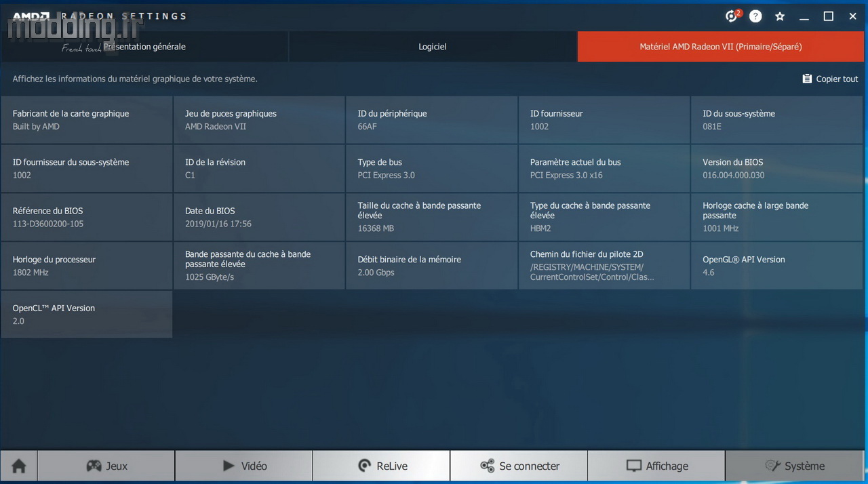Click the subsystem ID value 081E

pyautogui.click(x=712, y=127)
